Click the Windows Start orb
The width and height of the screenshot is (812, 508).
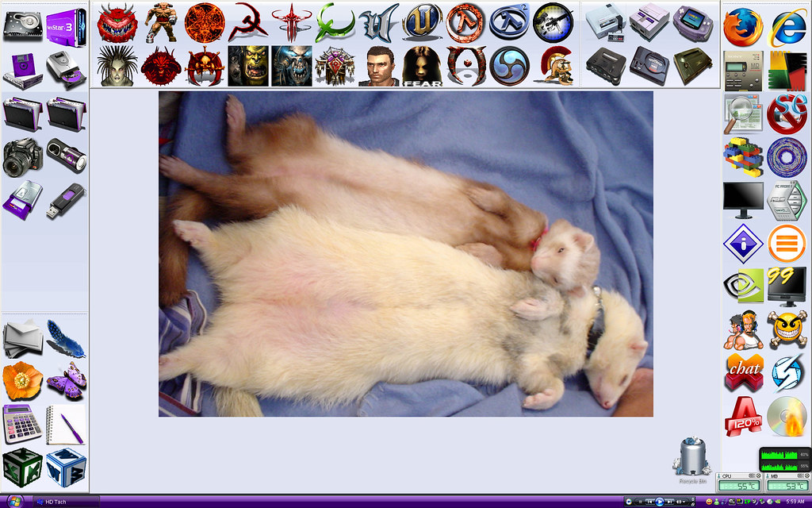coord(16,502)
